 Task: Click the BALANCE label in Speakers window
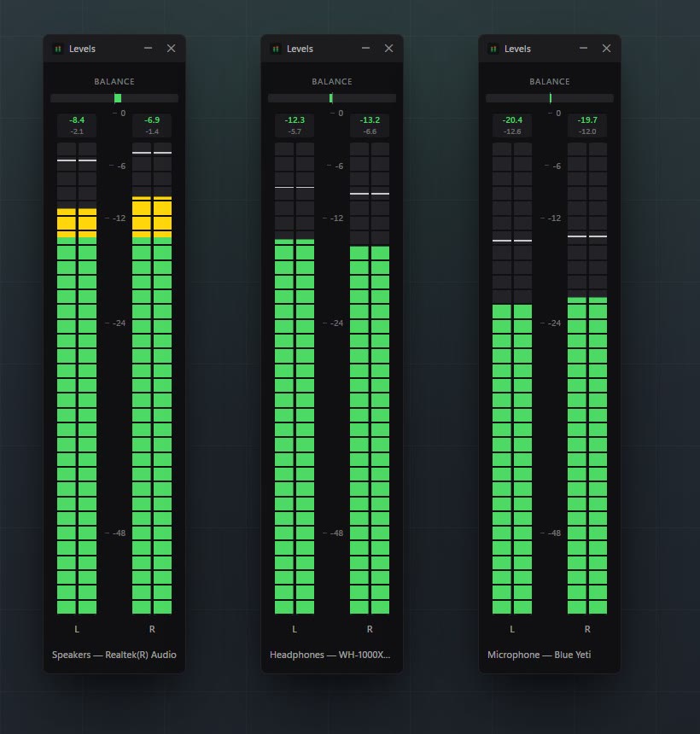click(x=114, y=81)
